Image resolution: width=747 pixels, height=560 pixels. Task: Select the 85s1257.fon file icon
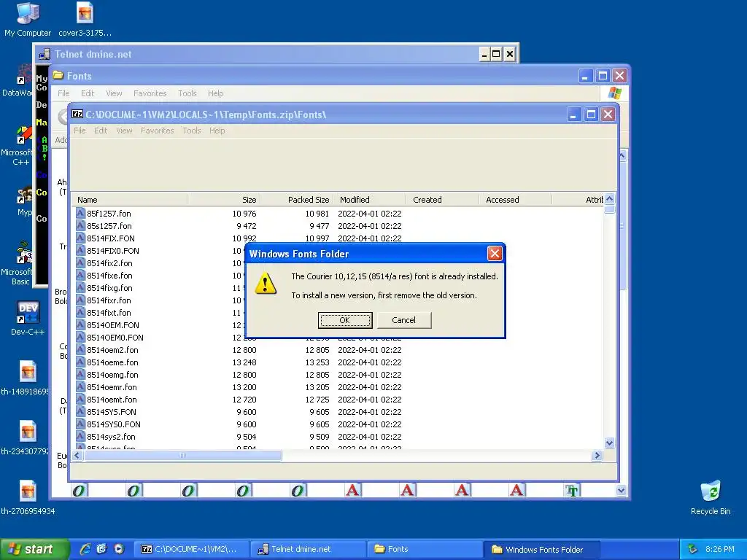80,226
